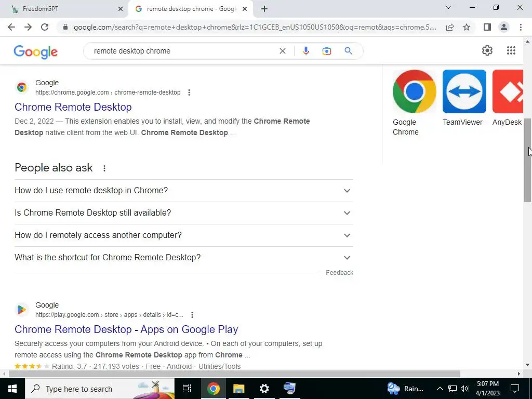Open more options for People also ask
The image size is (532, 399).
click(x=104, y=168)
